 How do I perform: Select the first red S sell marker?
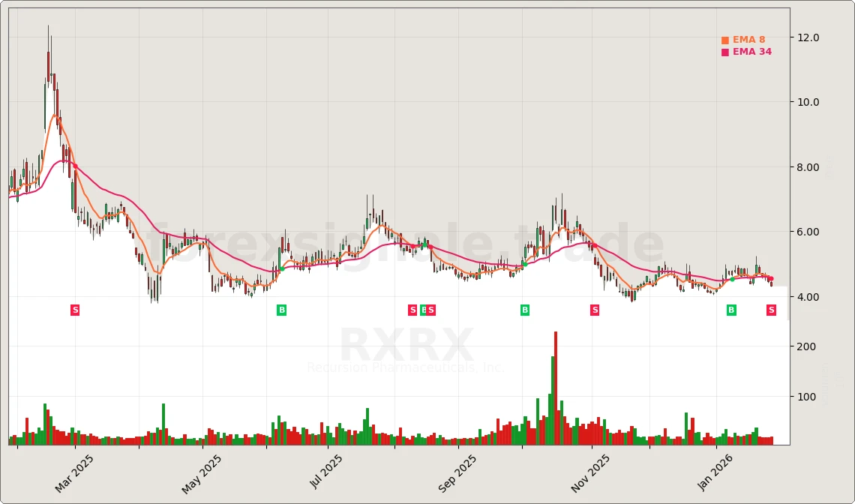coord(74,309)
